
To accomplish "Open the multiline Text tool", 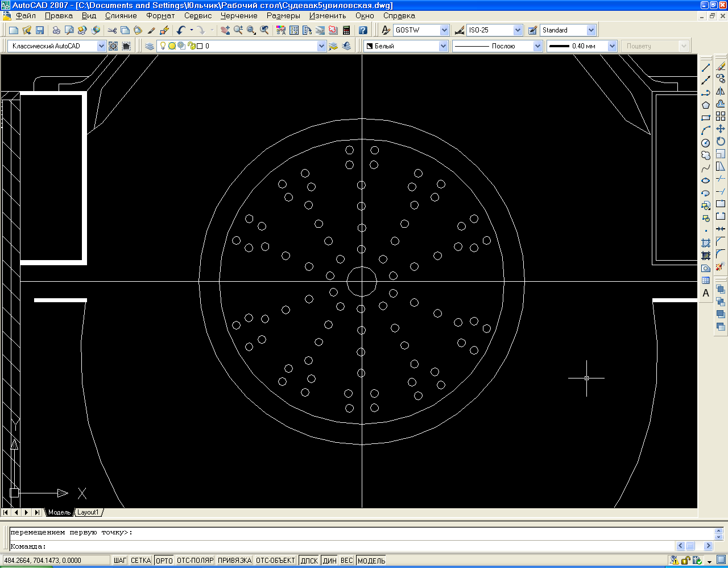I will coord(706,293).
